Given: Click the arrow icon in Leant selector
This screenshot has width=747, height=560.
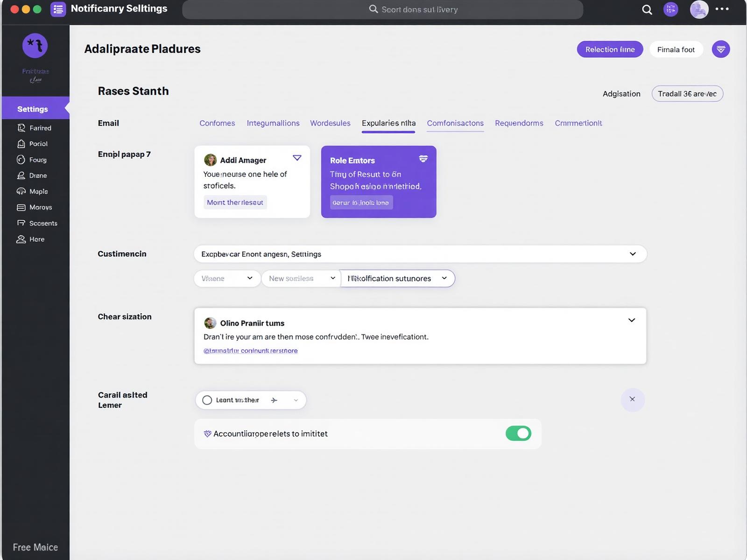Looking at the screenshot, I should pos(274,400).
